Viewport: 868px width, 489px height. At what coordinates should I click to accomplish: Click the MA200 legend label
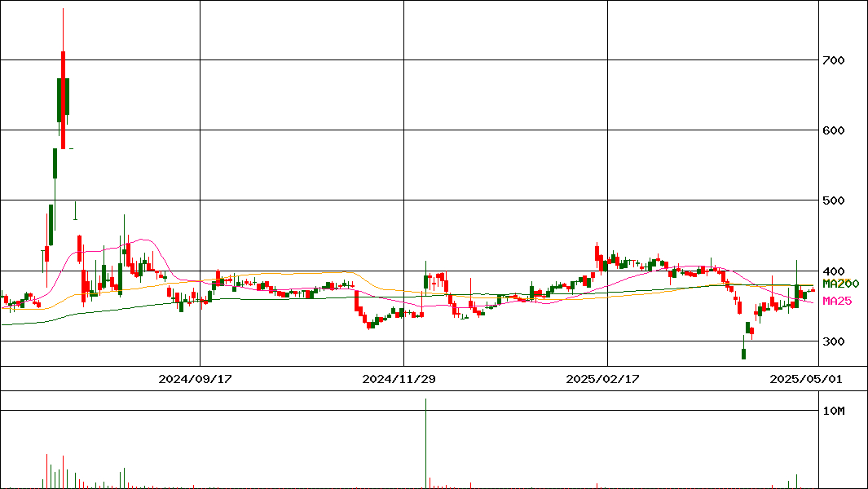pyautogui.click(x=841, y=284)
